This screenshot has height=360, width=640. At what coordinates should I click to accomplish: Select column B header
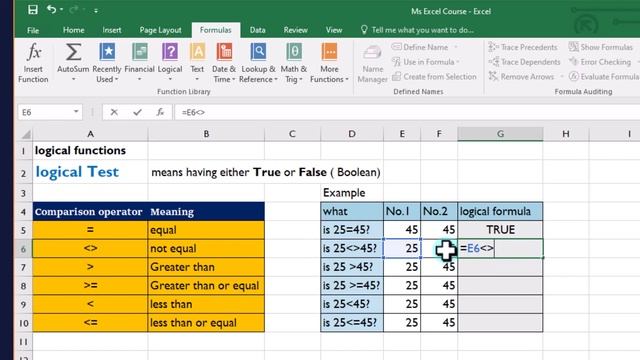pos(206,134)
